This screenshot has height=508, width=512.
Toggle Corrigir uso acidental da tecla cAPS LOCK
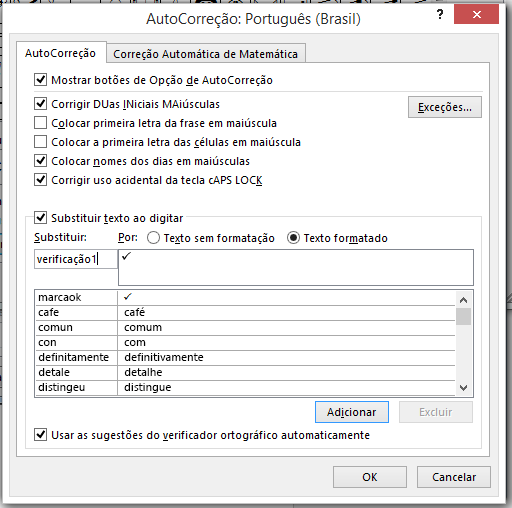[x=40, y=180]
